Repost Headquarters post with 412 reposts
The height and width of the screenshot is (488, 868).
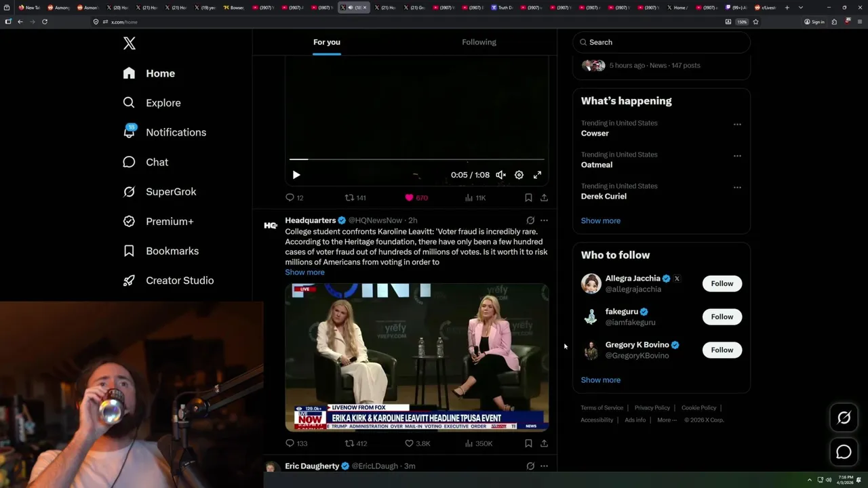click(x=356, y=443)
